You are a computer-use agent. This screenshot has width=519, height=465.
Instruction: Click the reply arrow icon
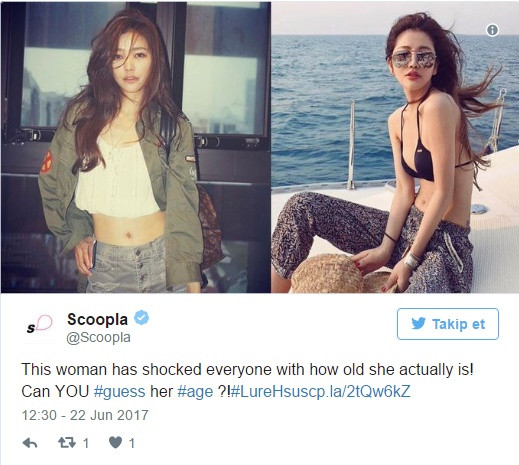(30, 443)
